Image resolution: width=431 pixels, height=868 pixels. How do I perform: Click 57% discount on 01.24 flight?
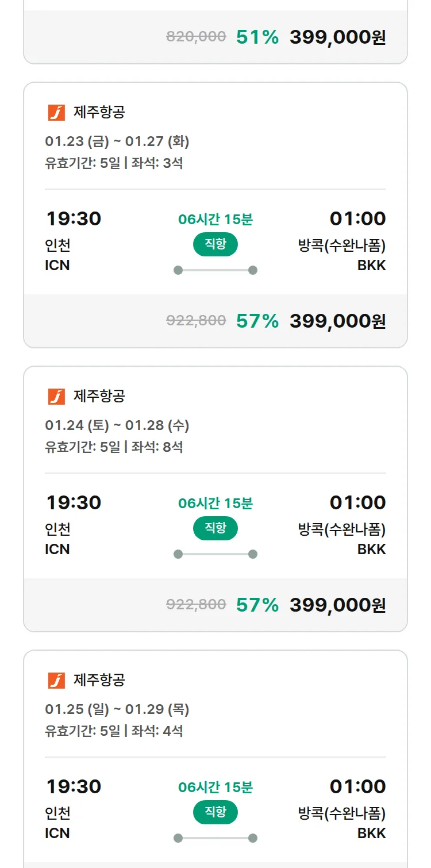tap(257, 605)
